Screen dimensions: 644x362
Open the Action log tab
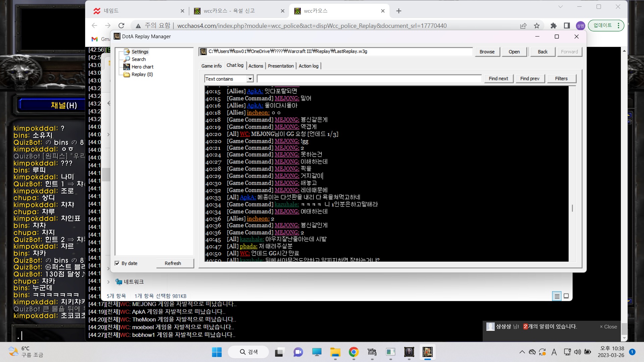pos(309,66)
